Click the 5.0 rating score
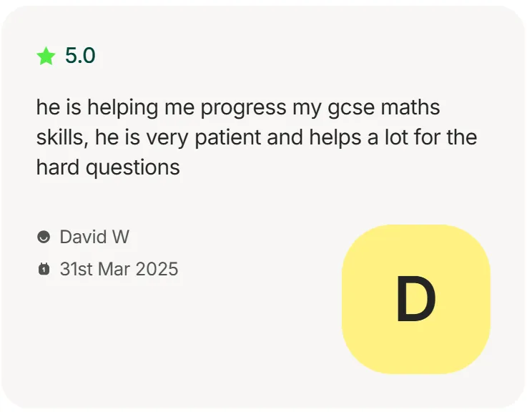532x412 pixels. [x=80, y=55]
